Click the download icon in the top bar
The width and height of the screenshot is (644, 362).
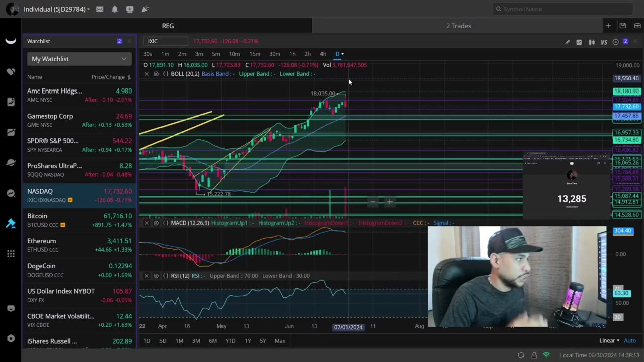[x=130, y=9]
